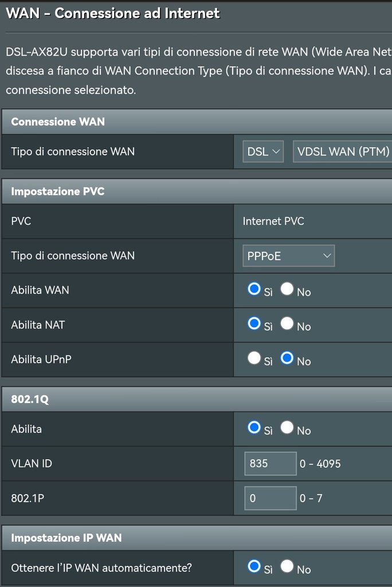Open the DSL transfer mode dropdown
Image resolution: width=392 pixels, height=587 pixels.
(262, 152)
